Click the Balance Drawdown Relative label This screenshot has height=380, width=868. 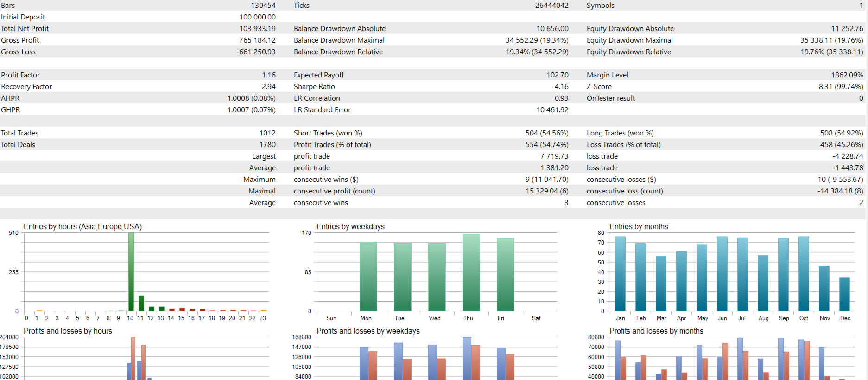point(338,52)
